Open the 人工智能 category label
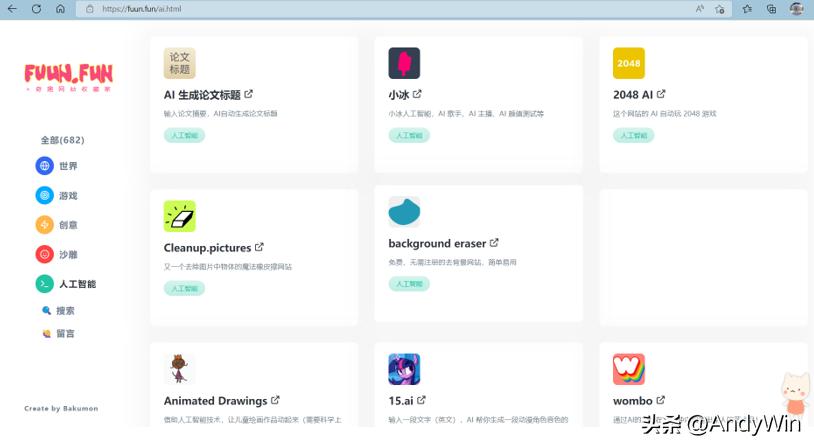 click(77, 284)
